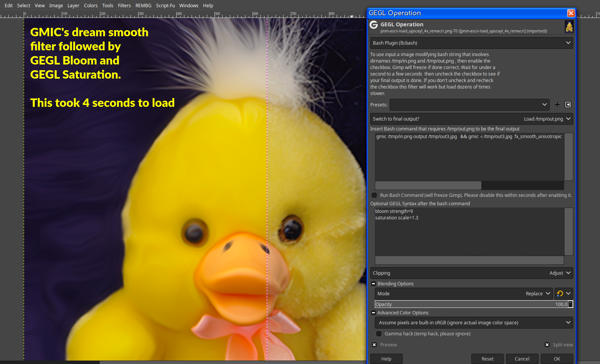
Task: Open the View menu
Action: click(39, 5)
